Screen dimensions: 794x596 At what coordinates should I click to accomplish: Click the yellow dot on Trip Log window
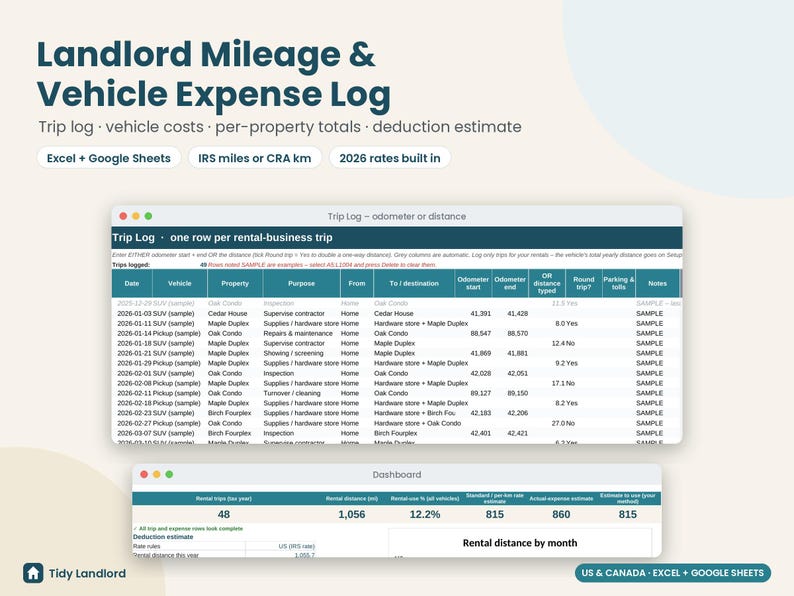[x=136, y=216]
